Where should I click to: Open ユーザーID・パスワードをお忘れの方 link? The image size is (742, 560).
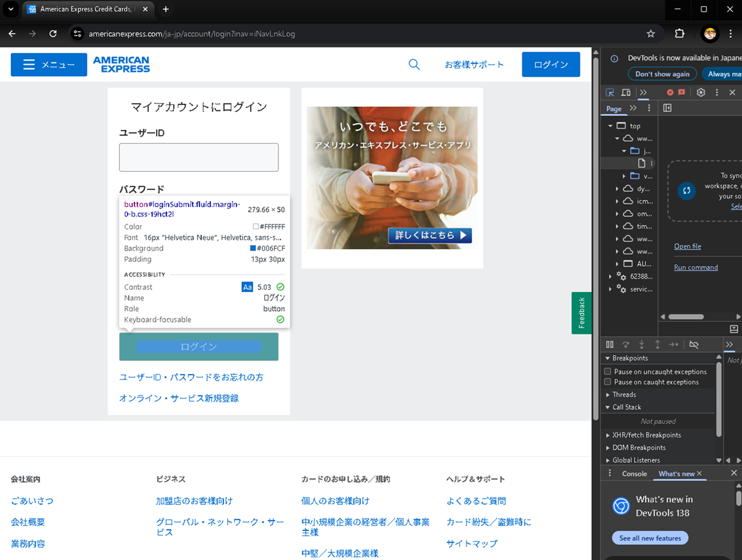click(191, 378)
